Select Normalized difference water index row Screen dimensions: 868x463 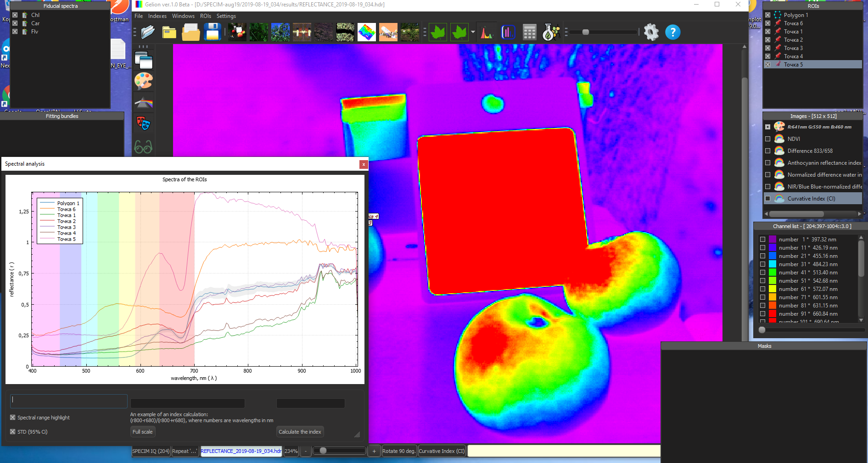point(813,175)
